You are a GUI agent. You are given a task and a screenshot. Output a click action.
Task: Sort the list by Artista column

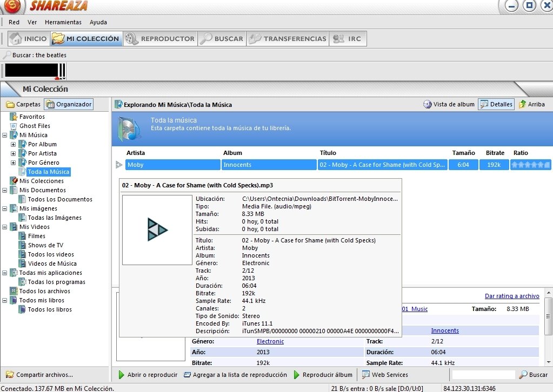pyautogui.click(x=136, y=153)
